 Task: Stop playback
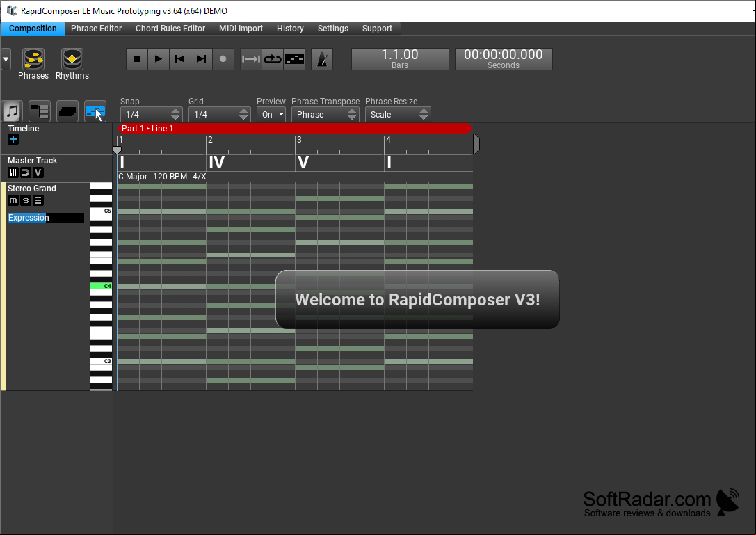pyautogui.click(x=137, y=59)
